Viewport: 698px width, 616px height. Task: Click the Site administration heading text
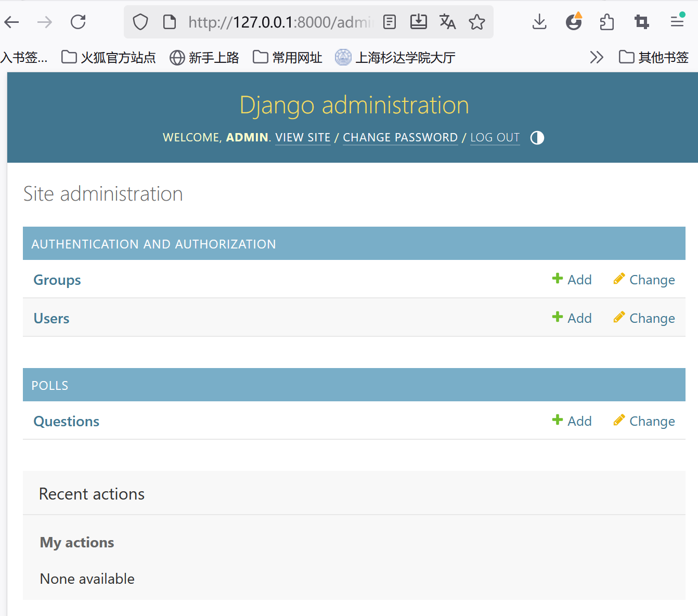[103, 194]
